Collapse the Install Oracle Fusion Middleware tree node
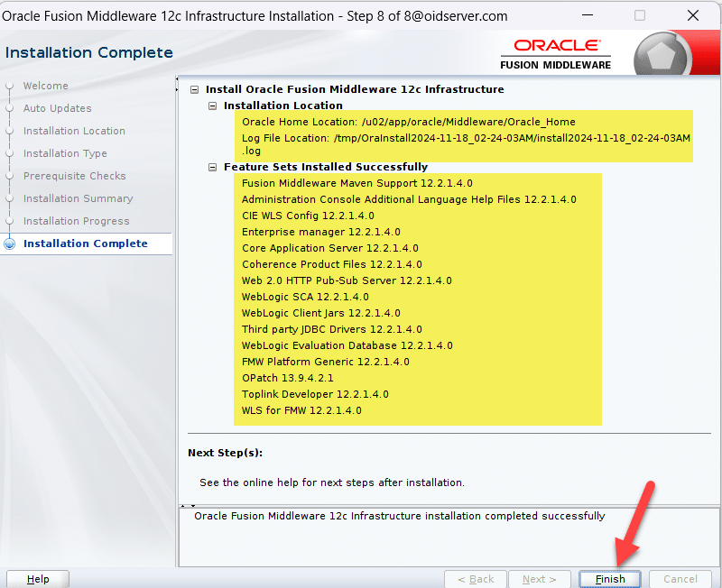 click(194, 89)
